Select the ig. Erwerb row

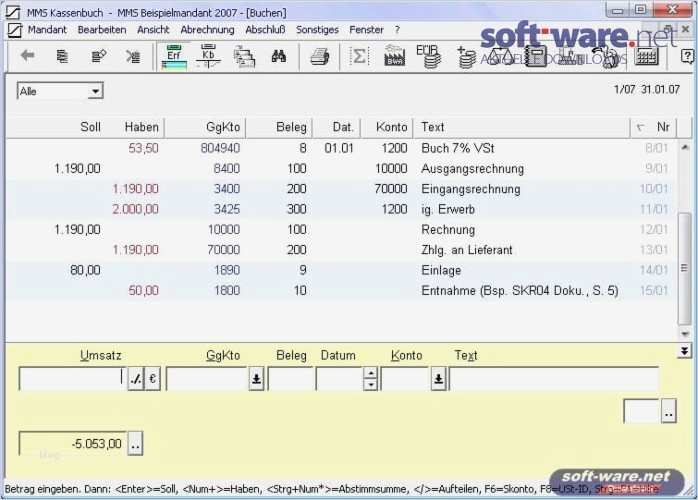coord(341,209)
